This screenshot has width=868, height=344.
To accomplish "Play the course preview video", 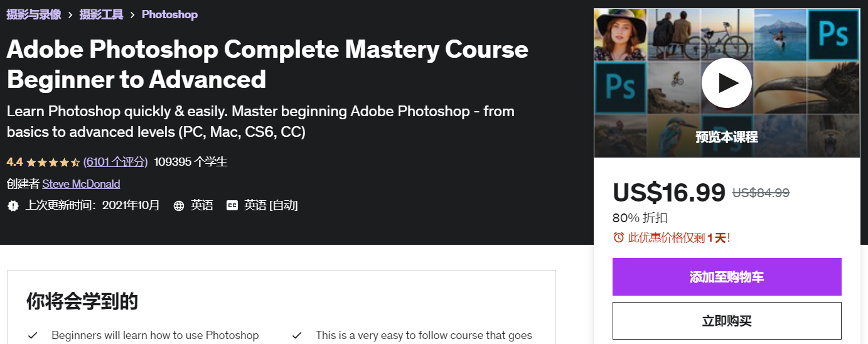I will click(726, 83).
